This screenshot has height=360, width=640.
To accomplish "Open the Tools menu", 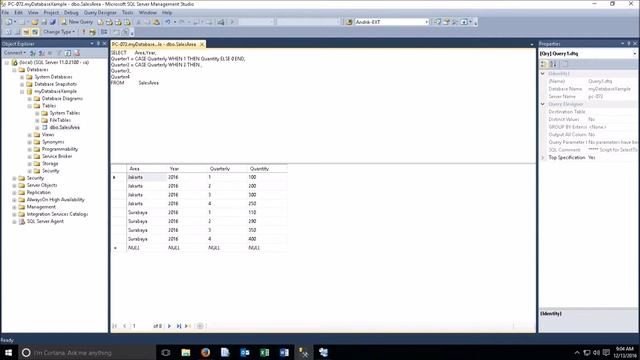I will point(127,13).
